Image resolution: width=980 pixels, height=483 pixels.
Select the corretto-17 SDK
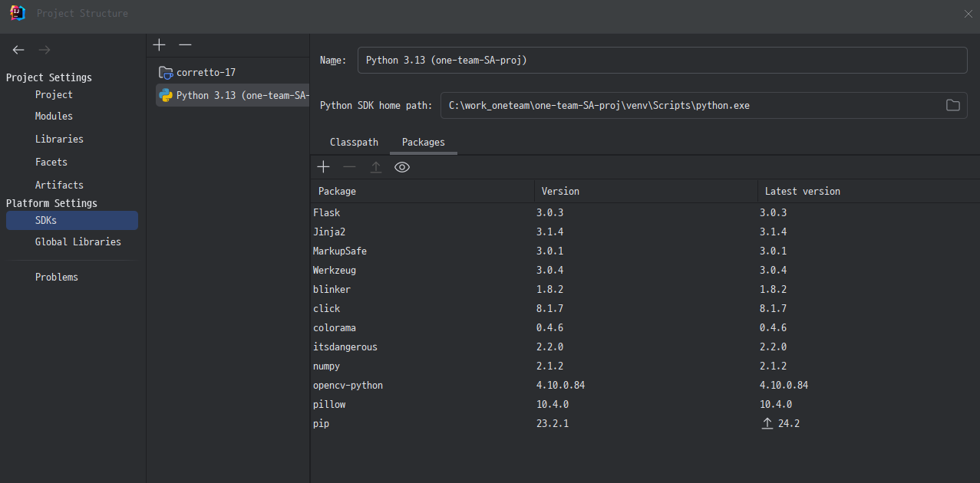coord(233,72)
